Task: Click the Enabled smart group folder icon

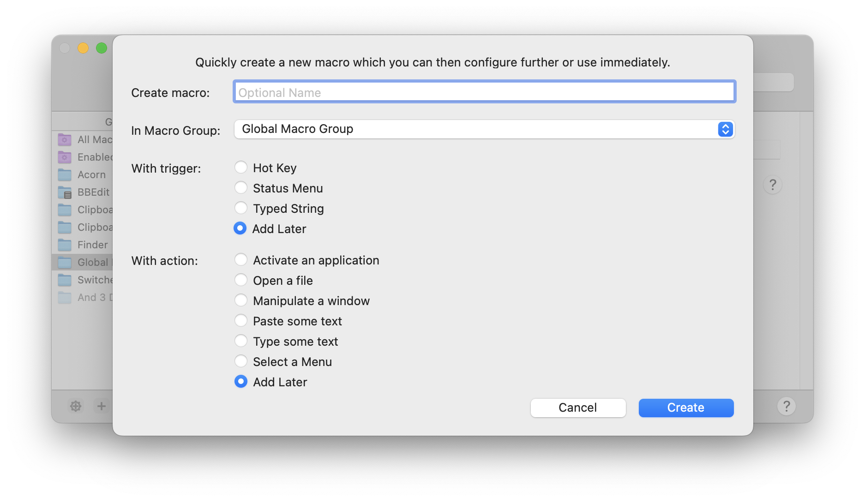Action: pos(65,157)
